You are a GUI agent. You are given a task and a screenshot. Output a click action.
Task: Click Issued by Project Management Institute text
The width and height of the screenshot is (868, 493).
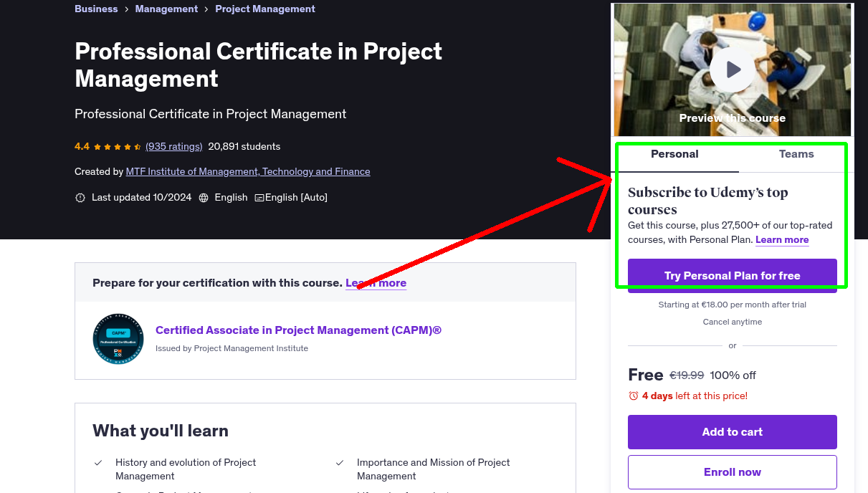tap(232, 348)
